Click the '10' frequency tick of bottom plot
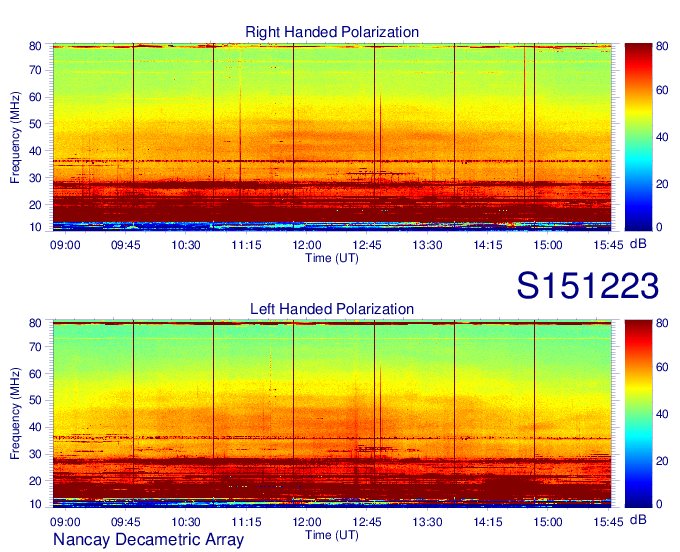The image size is (680, 552). pyautogui.click(x=35, y=504)
